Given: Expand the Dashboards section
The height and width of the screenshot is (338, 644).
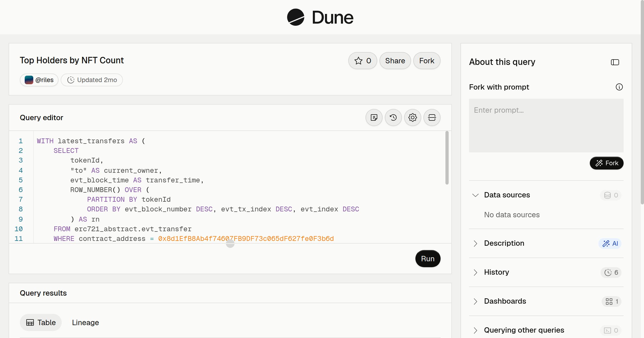Looking at the screenshot, I should tap(475, 301).
